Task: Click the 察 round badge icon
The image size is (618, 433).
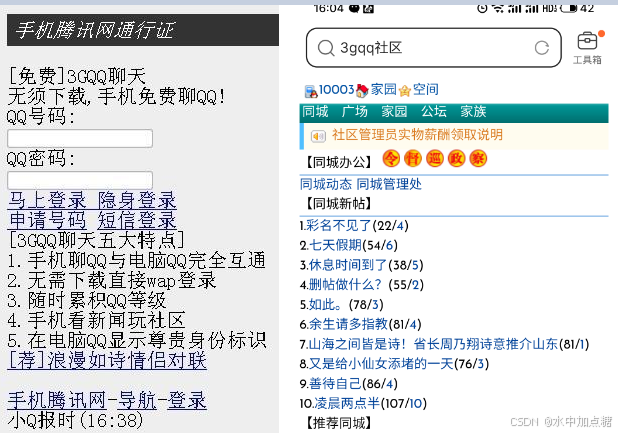Action: 478,159
